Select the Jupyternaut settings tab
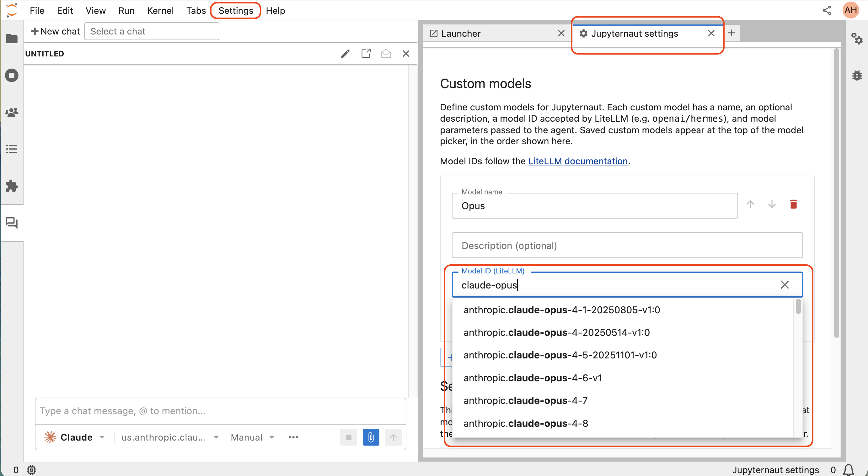Image resolution: width=868 pixels, height=476 pixels. pos(647,33)
